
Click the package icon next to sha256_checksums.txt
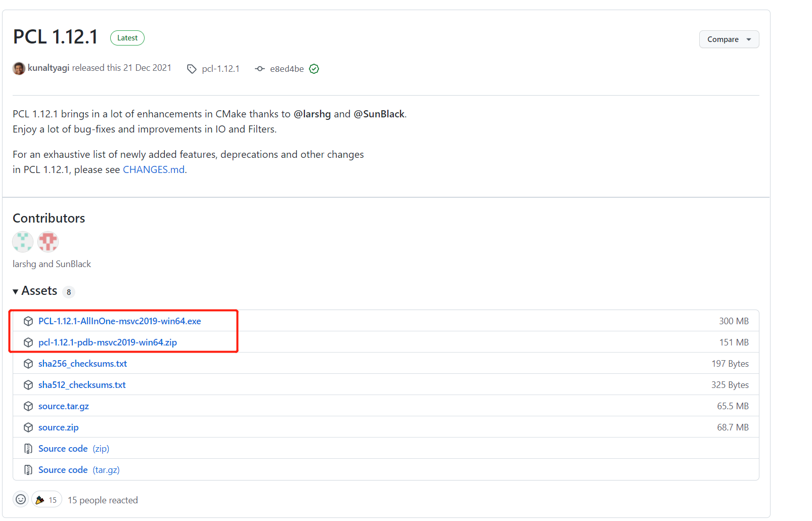tap(28, 363)
